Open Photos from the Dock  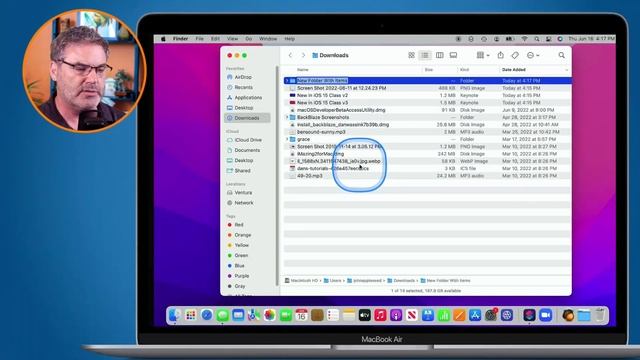click(269, 315)
